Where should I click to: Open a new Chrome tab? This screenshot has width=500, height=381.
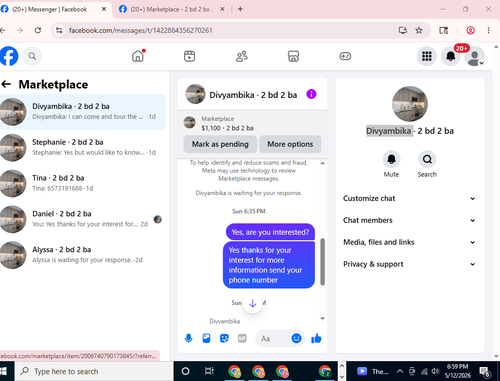(240, 9)
